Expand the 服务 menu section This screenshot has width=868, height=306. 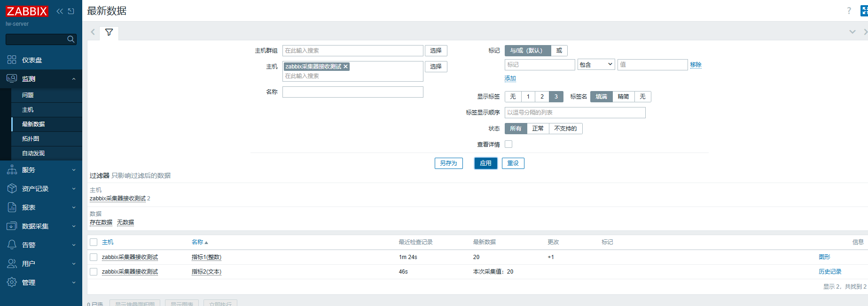tap(74, 170)
